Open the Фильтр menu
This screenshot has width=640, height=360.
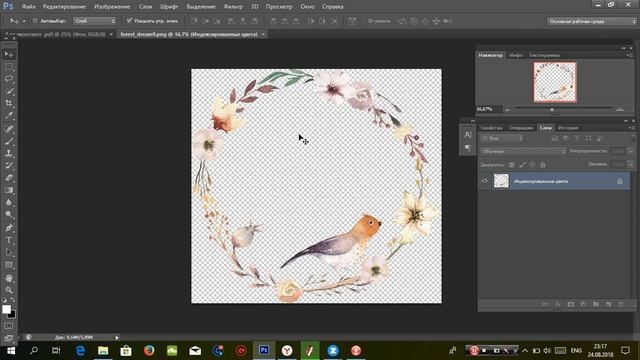tap(233, 7)
